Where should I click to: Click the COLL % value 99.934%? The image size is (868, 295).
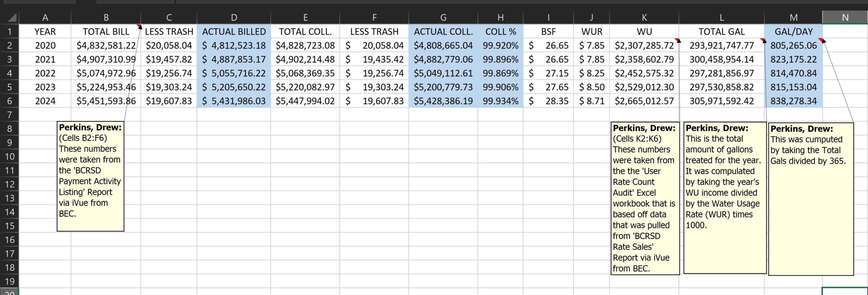tap(500, 101)
